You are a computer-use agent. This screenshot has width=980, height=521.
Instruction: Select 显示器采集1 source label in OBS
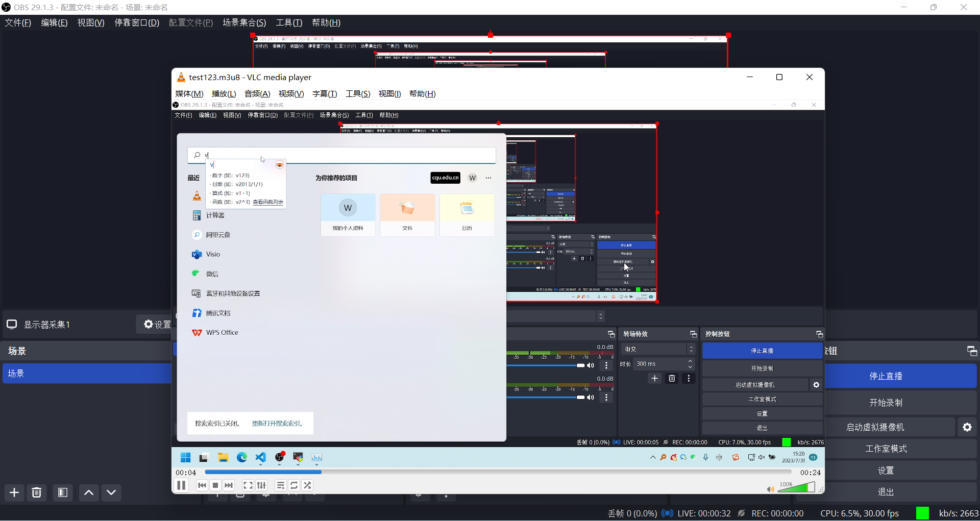(46, 325)
